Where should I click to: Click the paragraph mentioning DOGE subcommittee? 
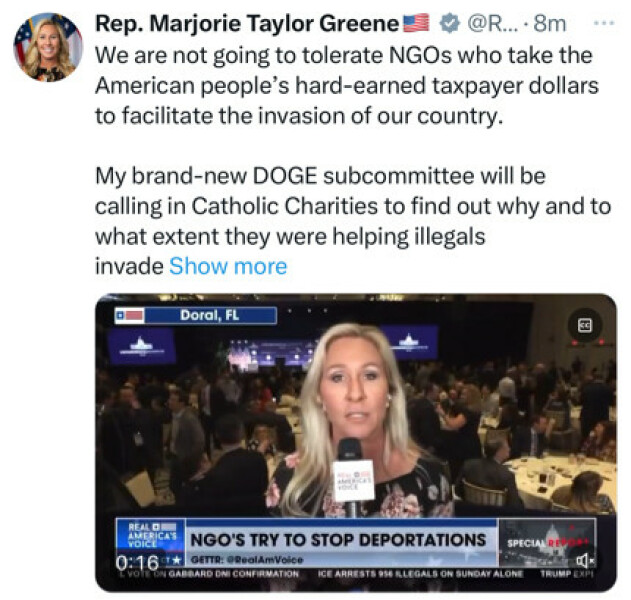(x=353, y=221)
